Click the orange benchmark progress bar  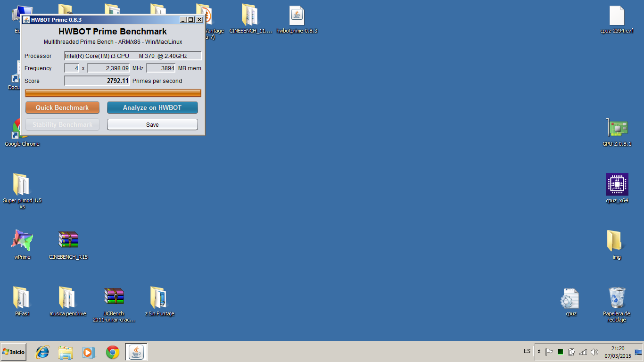113,93
